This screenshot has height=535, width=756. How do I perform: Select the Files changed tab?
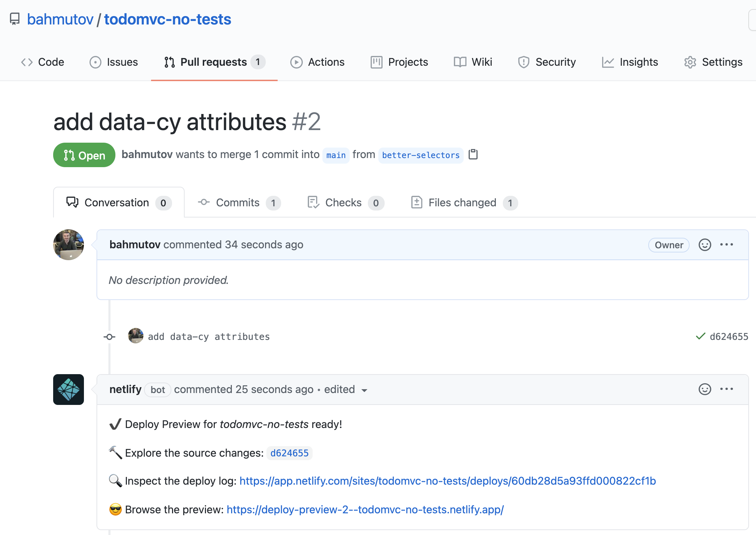[464, 202]
